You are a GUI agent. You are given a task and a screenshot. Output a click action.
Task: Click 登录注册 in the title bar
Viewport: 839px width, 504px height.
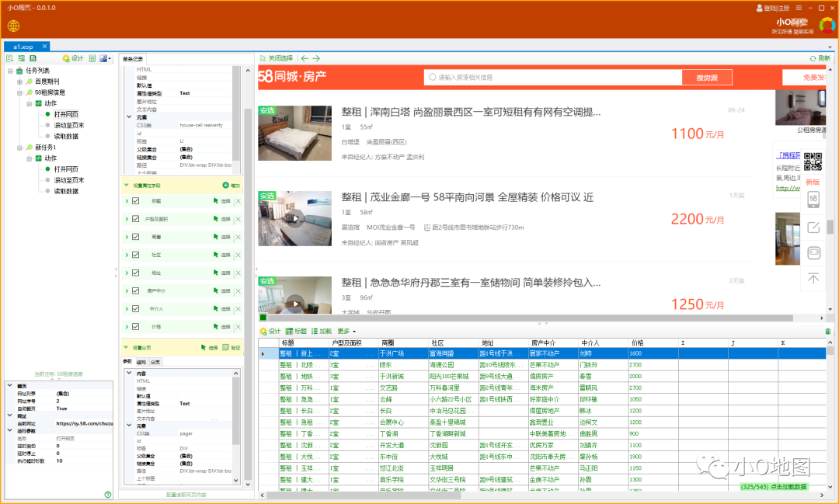776,8
